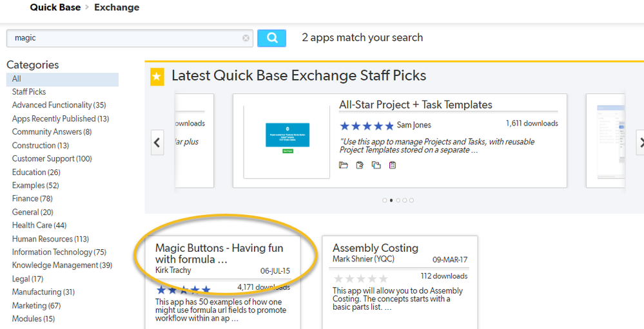Open the All-Star Project preview thumbnail

point(287,142)
